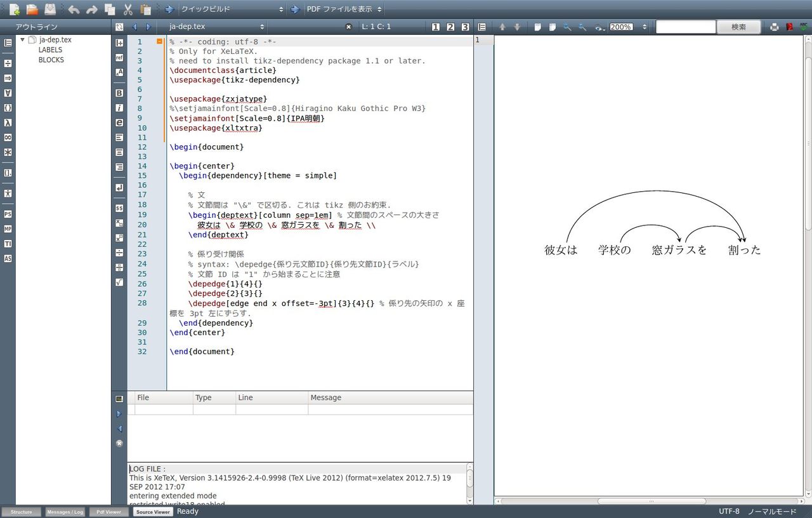812x518 pixels.
Task: Click the File column header
Action: (164, 397)
